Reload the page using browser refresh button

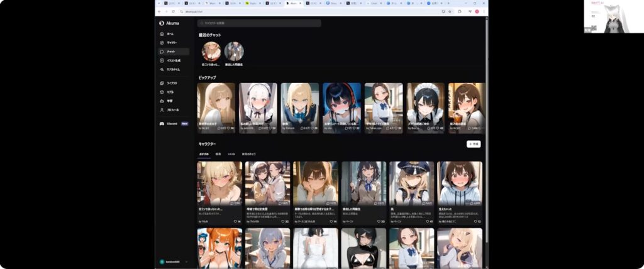tap(173, 11)
